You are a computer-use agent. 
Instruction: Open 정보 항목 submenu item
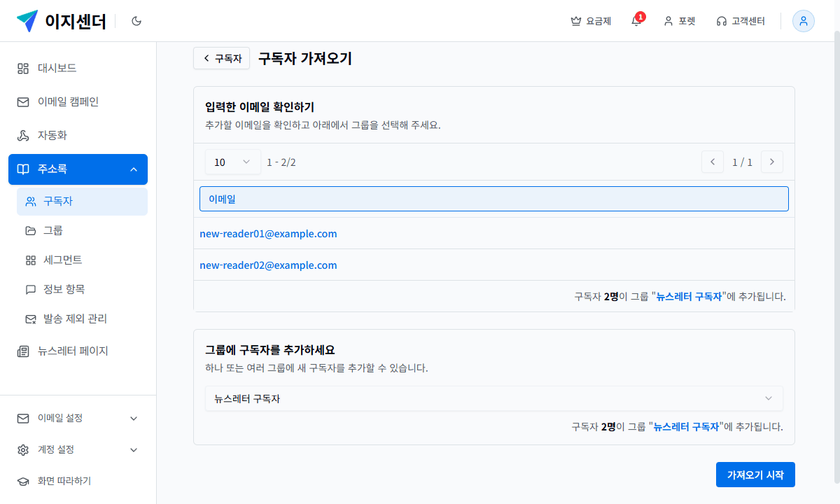pos(82,289)
